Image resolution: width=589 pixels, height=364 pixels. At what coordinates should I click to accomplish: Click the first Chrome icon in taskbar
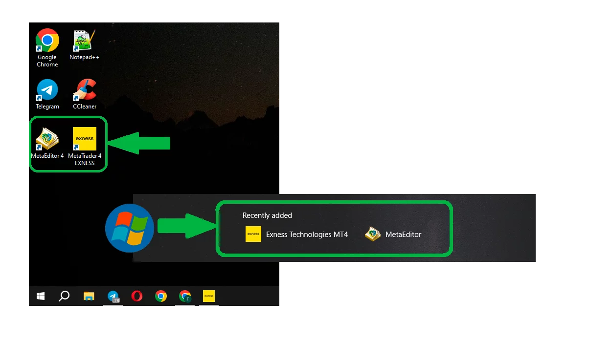coord(160,296)
